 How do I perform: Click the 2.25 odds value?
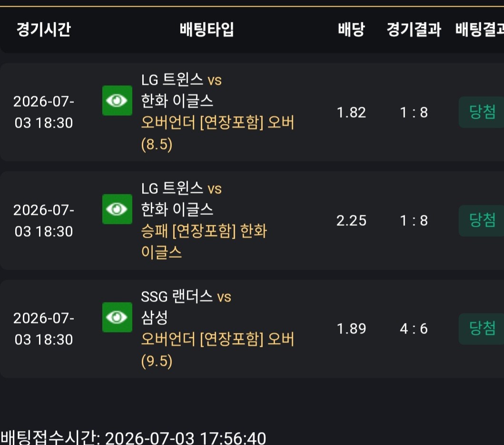(351, 221)
